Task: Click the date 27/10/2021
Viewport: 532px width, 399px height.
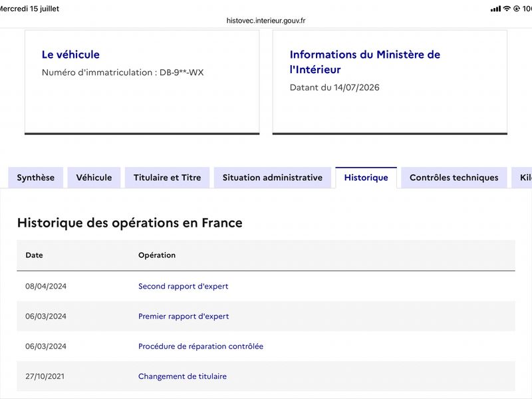Action: [45, 376]
